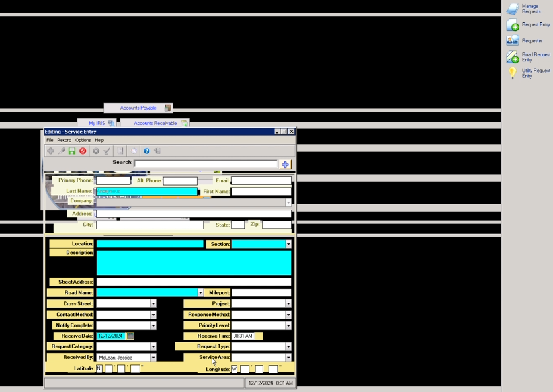The height and width of the screenshot is (392, 553).
Task: Click icon on Accounts Payable tab
Action: (168, 108)
